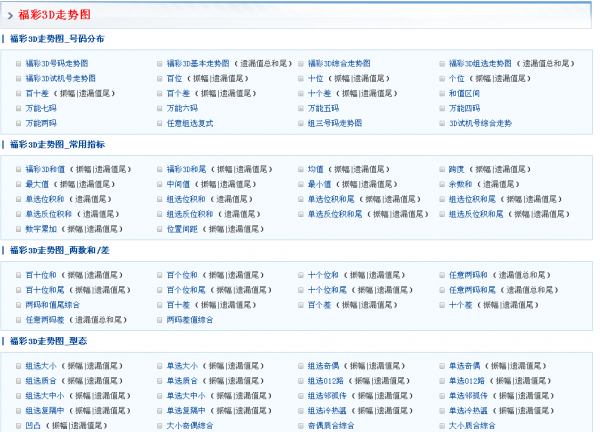The width and height of the screenshot is (600, 432).
Task: Open 和值区间 link
Action: (x=464, y=93)
